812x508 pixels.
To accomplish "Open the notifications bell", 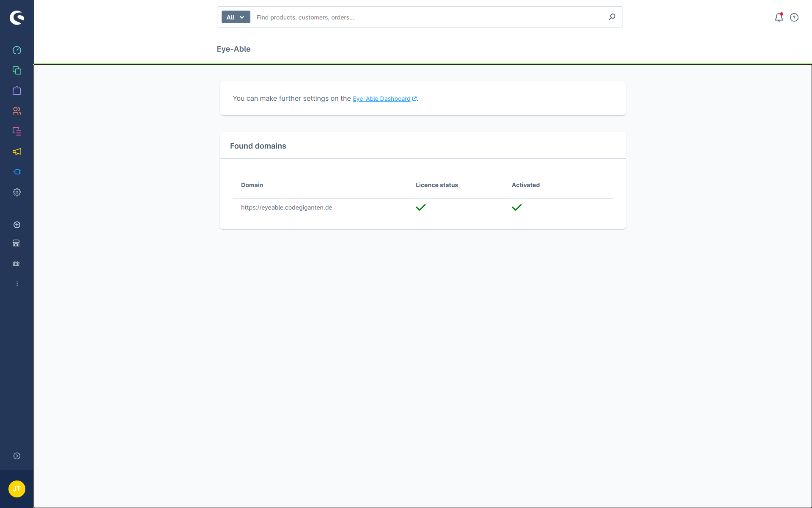I will (779, 17).
